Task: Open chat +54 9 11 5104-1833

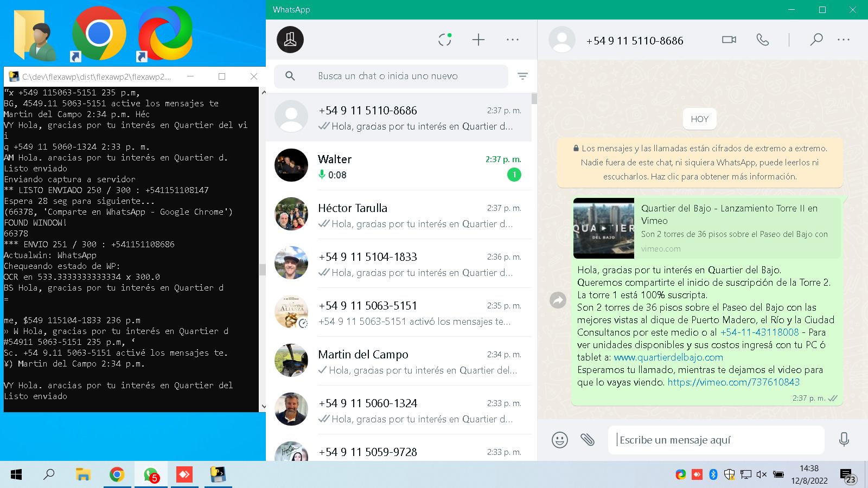Action: (x=399, y=264)
